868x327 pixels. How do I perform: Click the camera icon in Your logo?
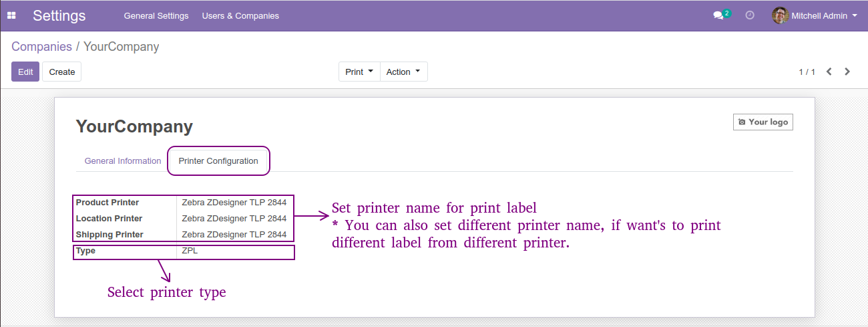[x=741, y=122]
